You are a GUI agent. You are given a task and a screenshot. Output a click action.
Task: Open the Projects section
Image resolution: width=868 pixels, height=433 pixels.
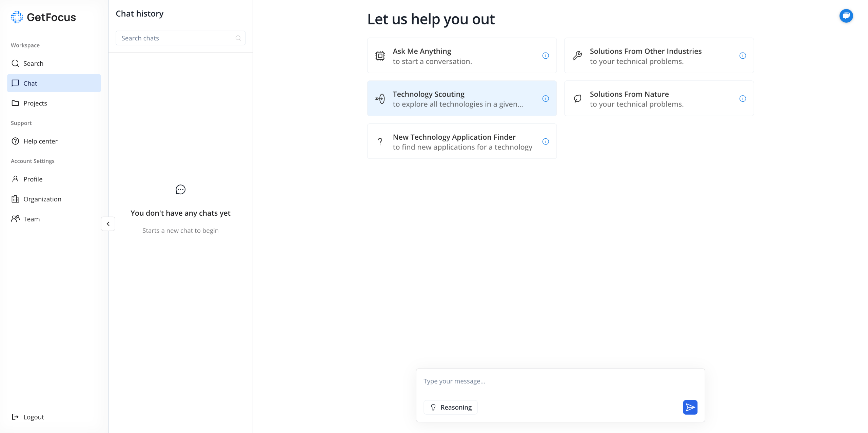pos(35,103)
